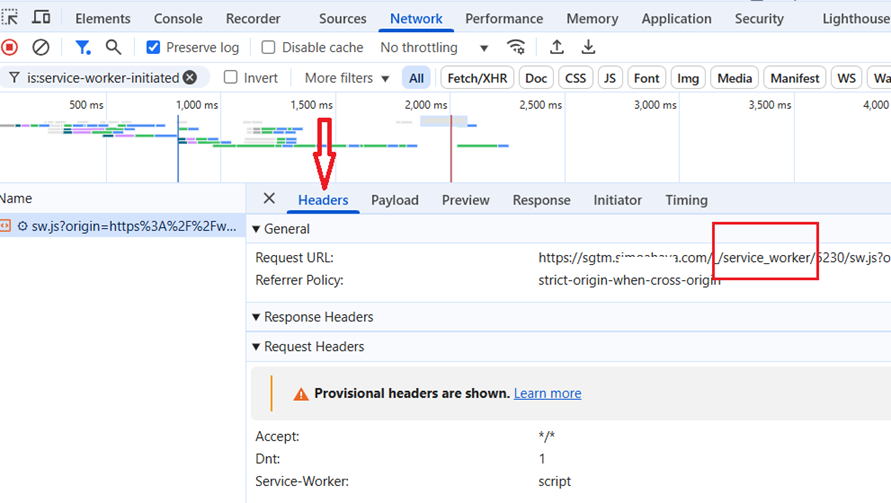Filter requests by WS type
This screenshot has height=503, width=891.
tap(846, 78)
